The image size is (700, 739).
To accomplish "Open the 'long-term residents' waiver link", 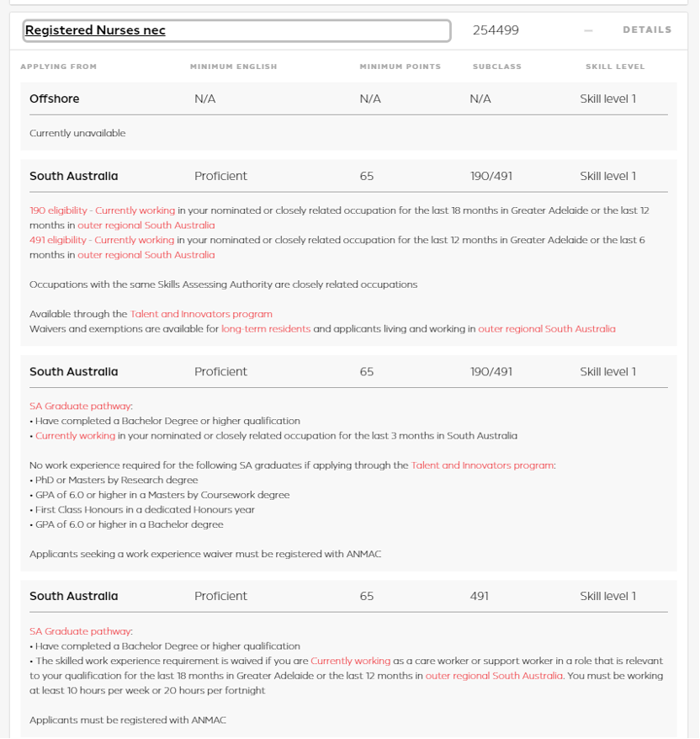I will 266,329.
